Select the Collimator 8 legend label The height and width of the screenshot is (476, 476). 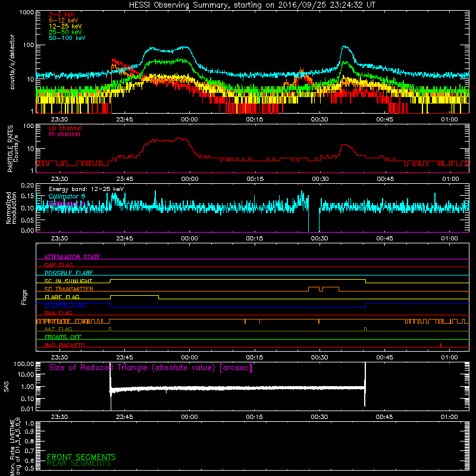pos(67,196)
